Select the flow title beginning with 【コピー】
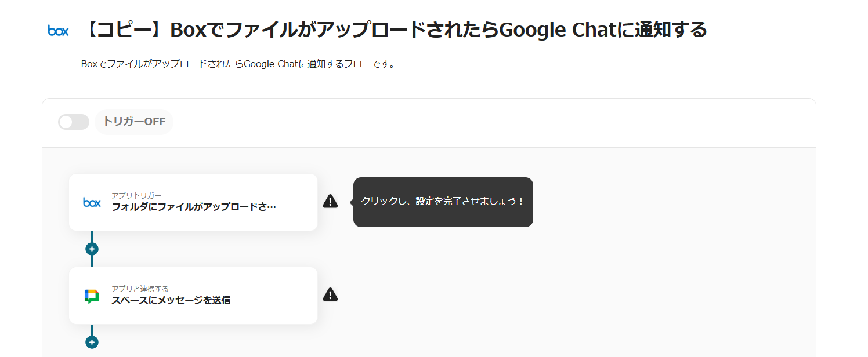Viewport: 868px width, 357px height. (x=395, y=30)
